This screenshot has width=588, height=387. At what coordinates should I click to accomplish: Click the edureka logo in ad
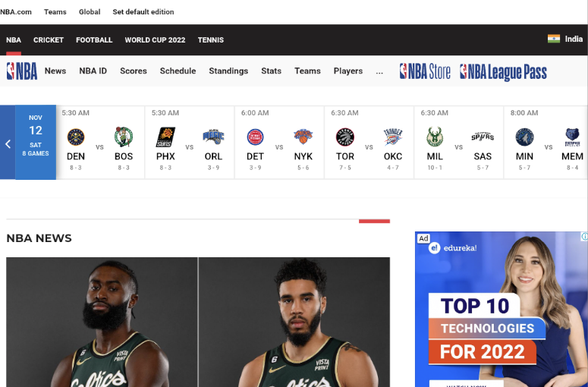[x=453, y=248]
